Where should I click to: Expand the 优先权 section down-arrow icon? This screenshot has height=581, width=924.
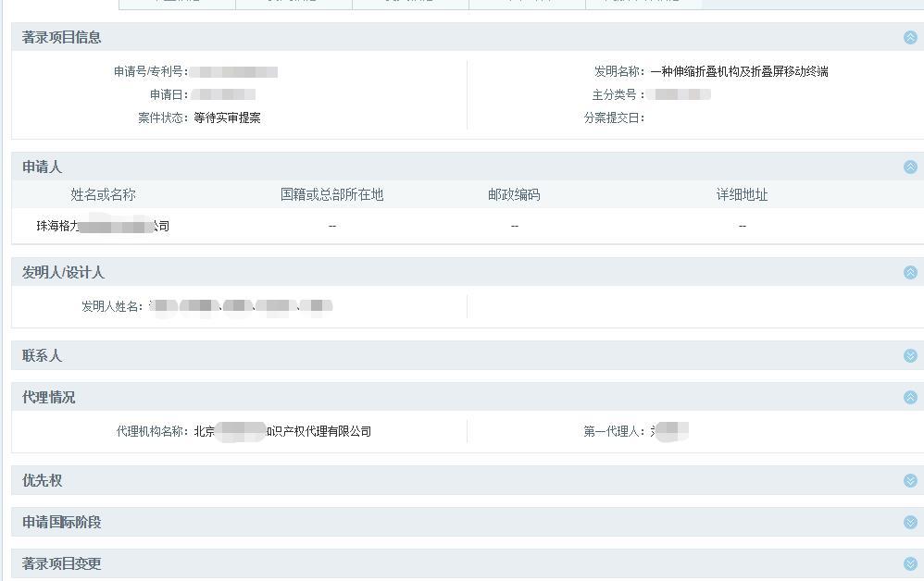909,481
